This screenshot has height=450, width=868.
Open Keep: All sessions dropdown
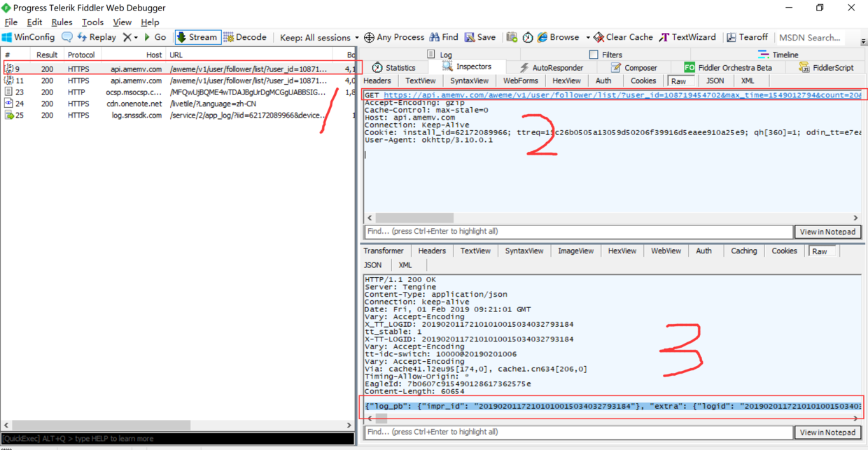coord(319,37)
